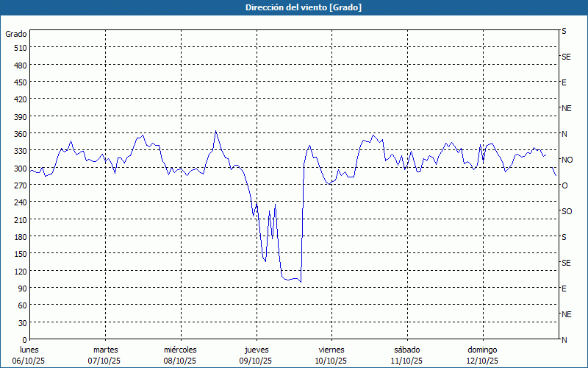Click the chart title Dirección del viento
588x368 pixels.
tap(293, 7)
